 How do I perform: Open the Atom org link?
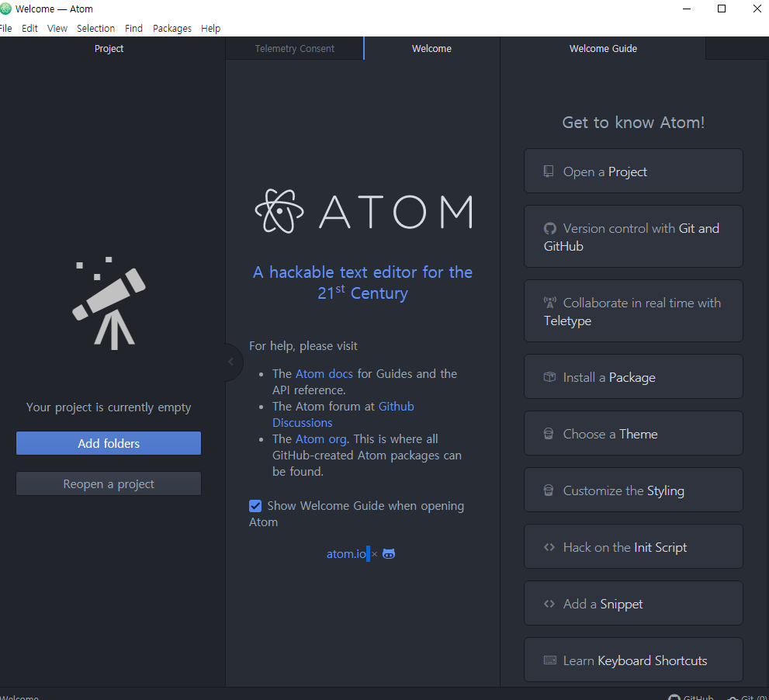pyautogui.click(x=320, y=439)
